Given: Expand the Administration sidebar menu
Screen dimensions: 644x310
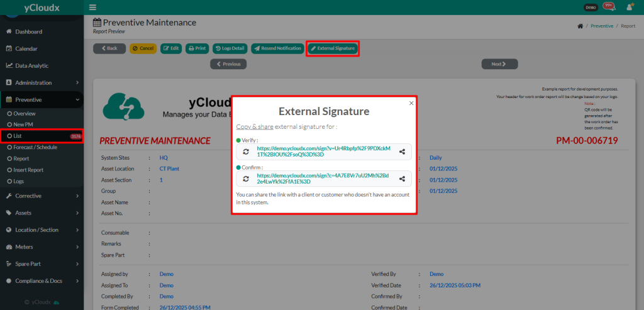Looking at the screenshot, I should click(x=42, y=82).
